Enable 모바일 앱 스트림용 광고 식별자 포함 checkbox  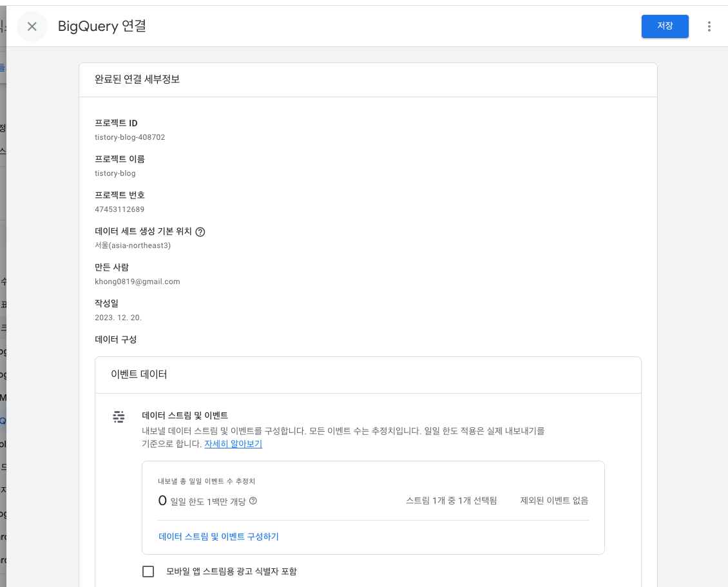(148, 571)
